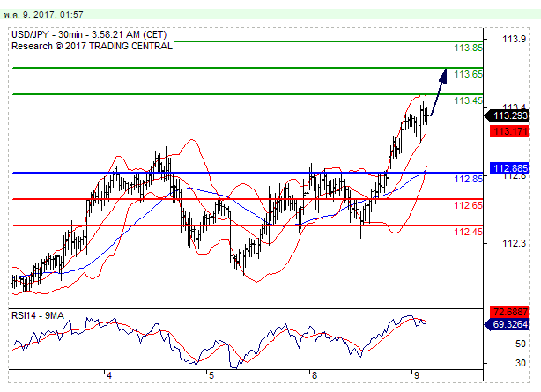541x392 pixels.
Task: Click the date text 9, 2017, 01:57
Action: click(53, 15)
